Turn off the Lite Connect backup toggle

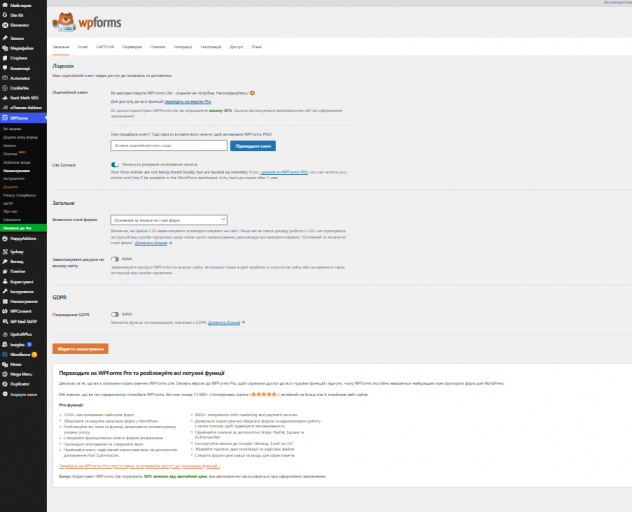click(115, 164)
